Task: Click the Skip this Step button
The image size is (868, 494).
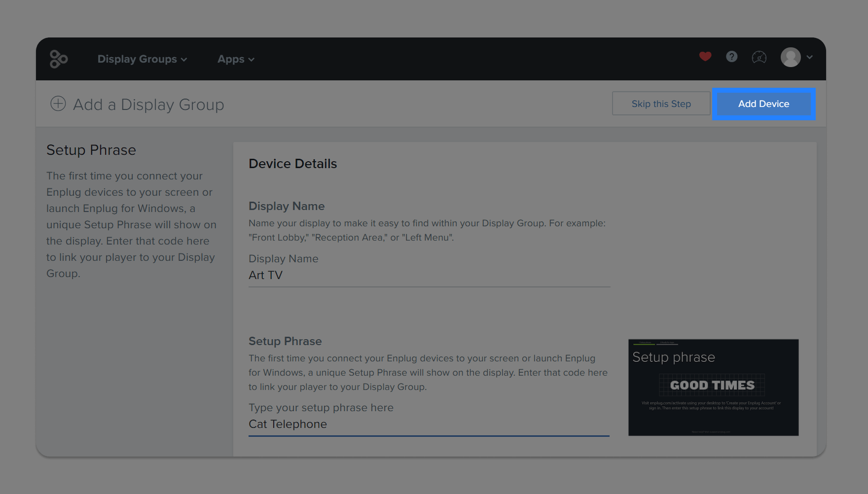Action: (x=661, y=104)
